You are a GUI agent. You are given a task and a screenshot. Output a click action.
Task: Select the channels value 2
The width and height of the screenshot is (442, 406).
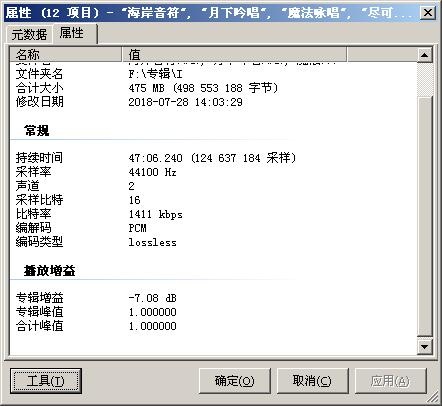(x=132, y=186)
